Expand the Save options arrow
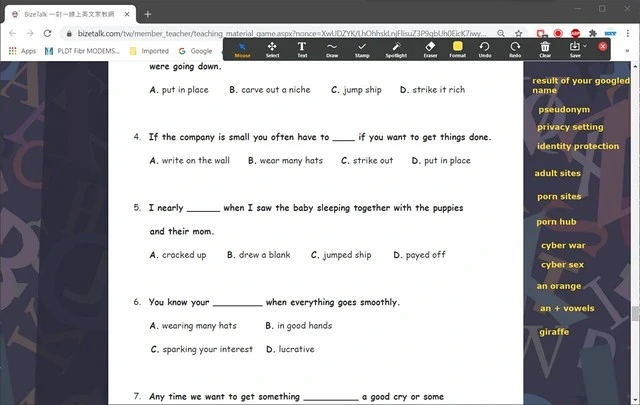This screenshot has width=640, height=405. [x=585, y=46]
